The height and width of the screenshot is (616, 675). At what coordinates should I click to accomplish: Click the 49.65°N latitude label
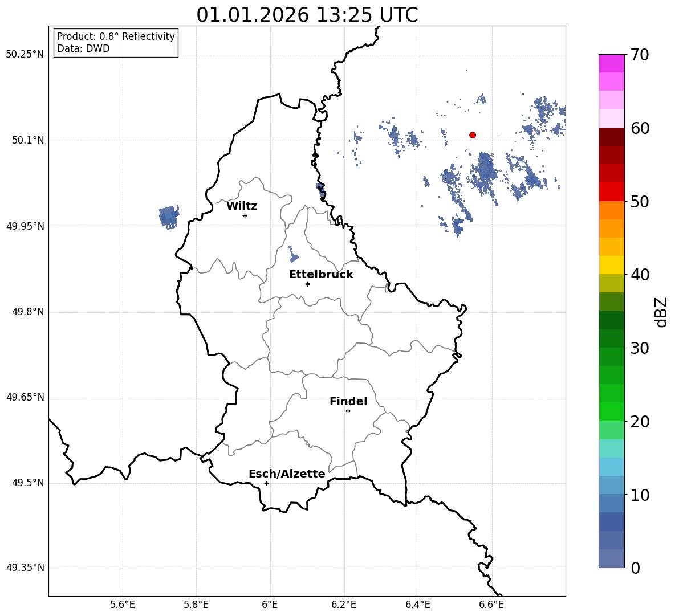(25, 397)
